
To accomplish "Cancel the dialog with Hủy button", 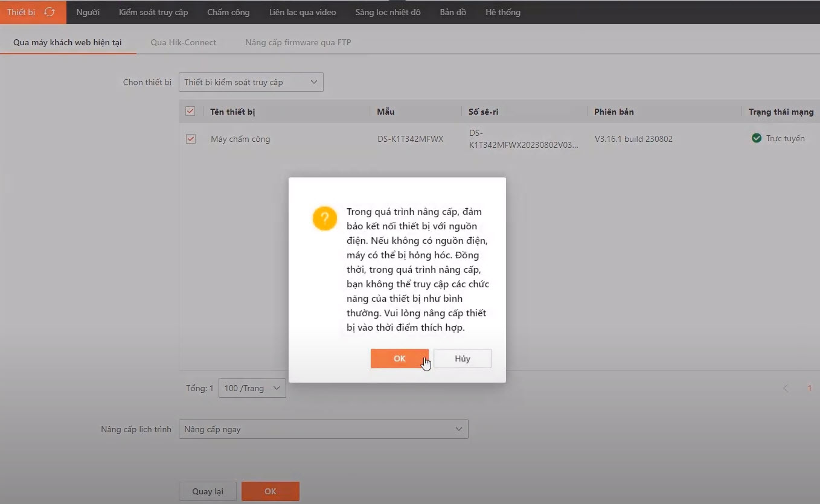I will click(x=462, y=359).
